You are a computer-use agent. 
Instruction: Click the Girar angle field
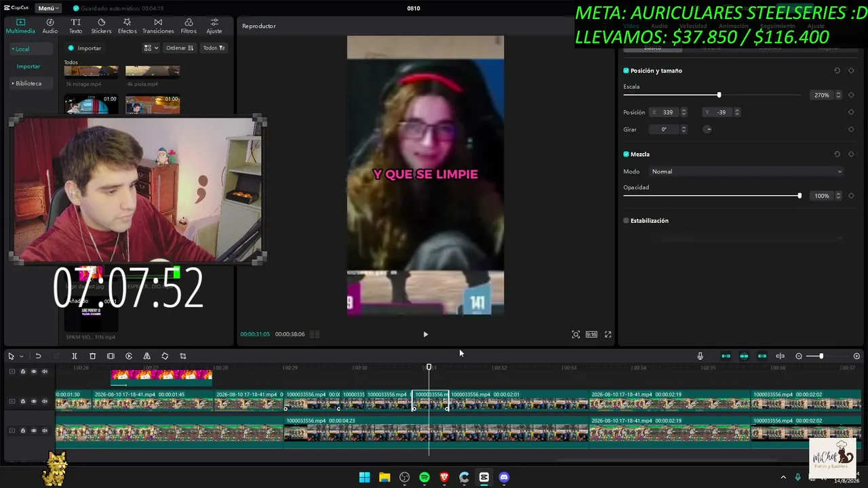[x=664, y=129]
